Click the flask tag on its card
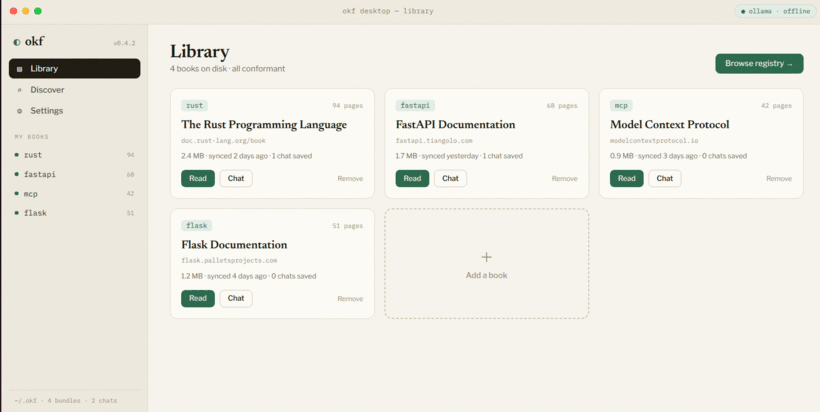820x412 pixels. click(x=197, y=226)
